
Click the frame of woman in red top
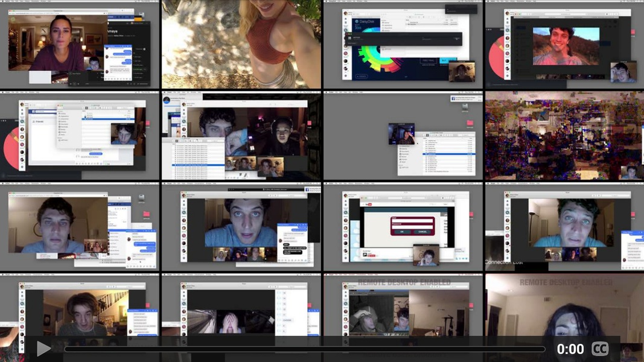(241, 44)
